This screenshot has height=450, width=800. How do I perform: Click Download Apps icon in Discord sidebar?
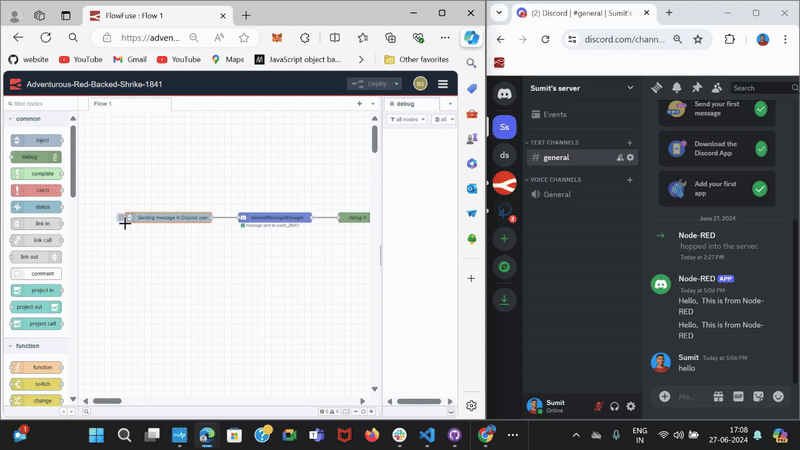point(504,299)
